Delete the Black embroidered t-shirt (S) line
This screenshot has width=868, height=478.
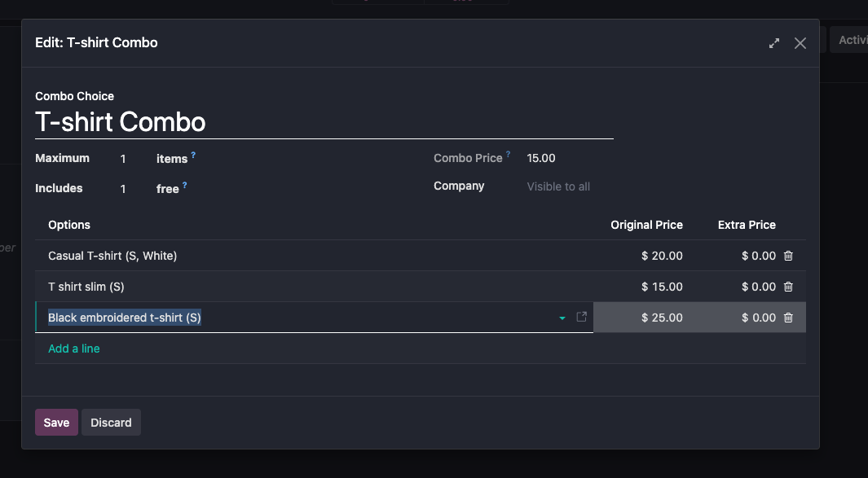(788, 318)
